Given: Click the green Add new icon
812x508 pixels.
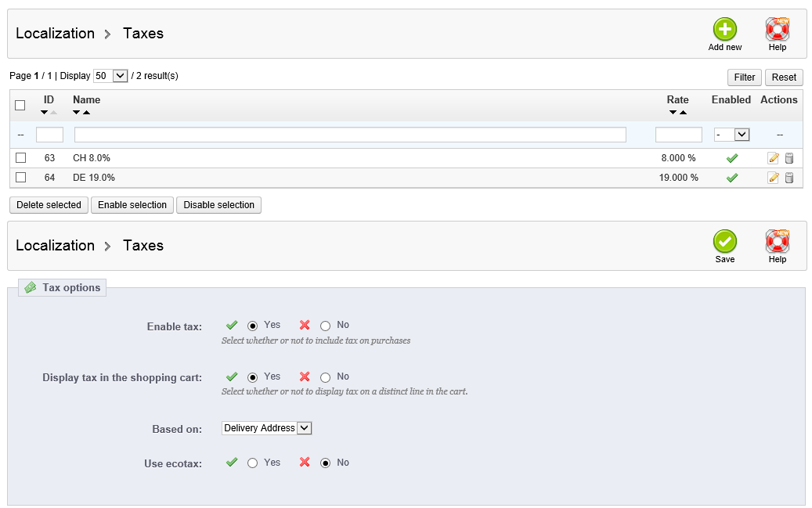Looking at the screenshot, I should (x=724, y=30).
